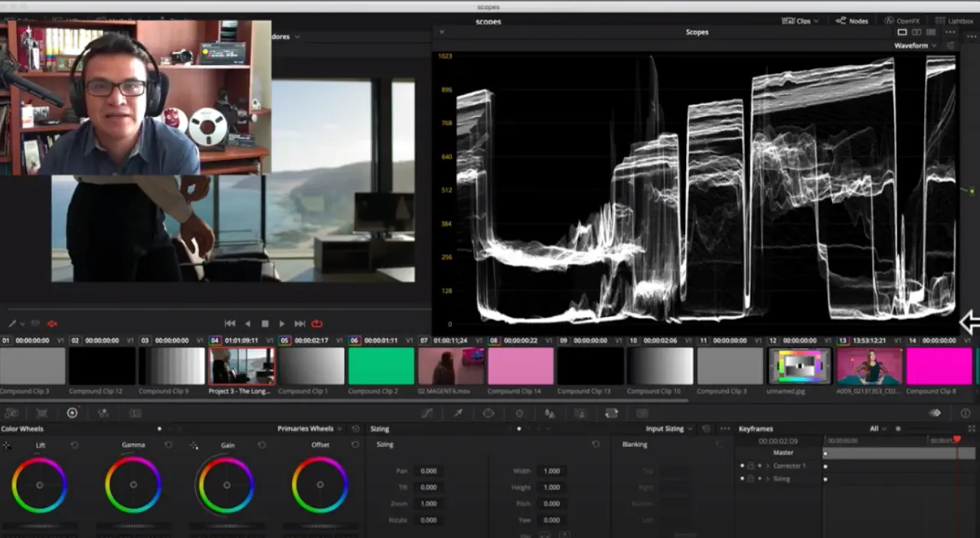Open the Sizing palette icon
Viewport: 980px width, 538px height.
click(611, 413)
